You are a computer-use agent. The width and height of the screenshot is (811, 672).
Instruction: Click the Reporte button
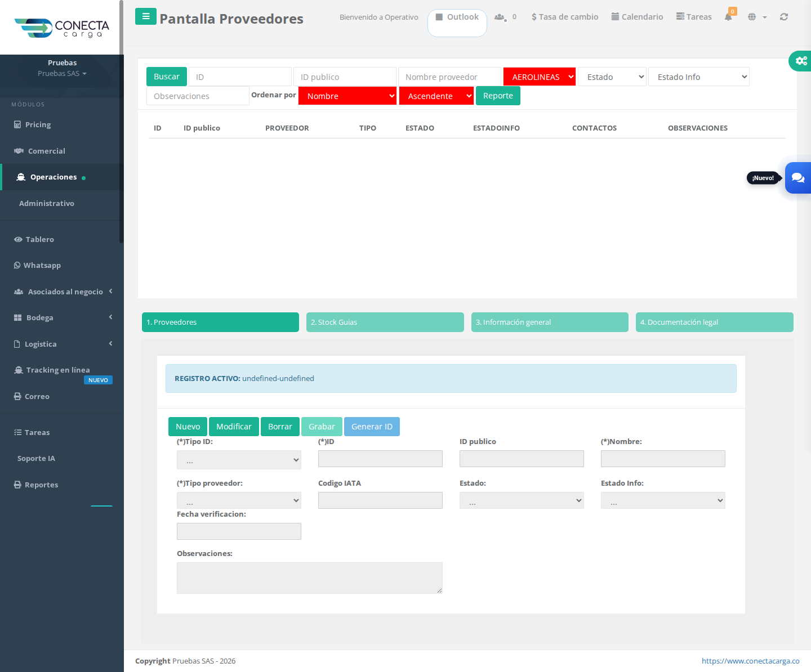(498, 96)
